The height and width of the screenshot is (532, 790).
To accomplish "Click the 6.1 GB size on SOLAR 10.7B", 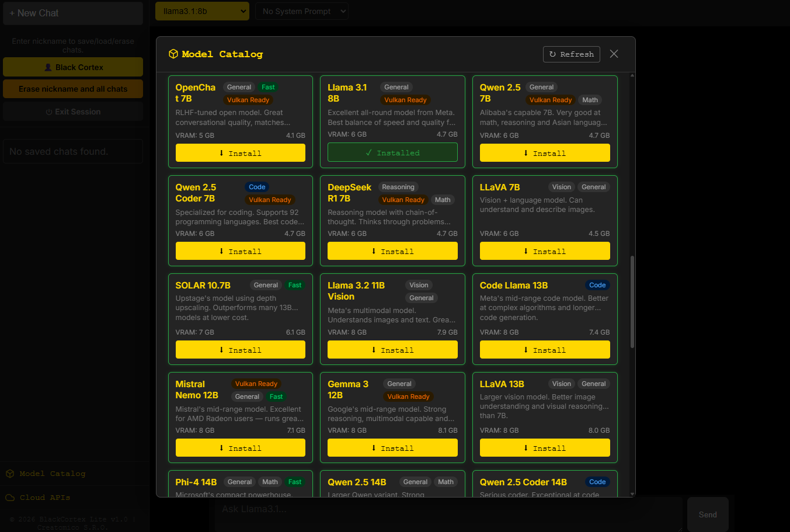I will coord(295,332).
